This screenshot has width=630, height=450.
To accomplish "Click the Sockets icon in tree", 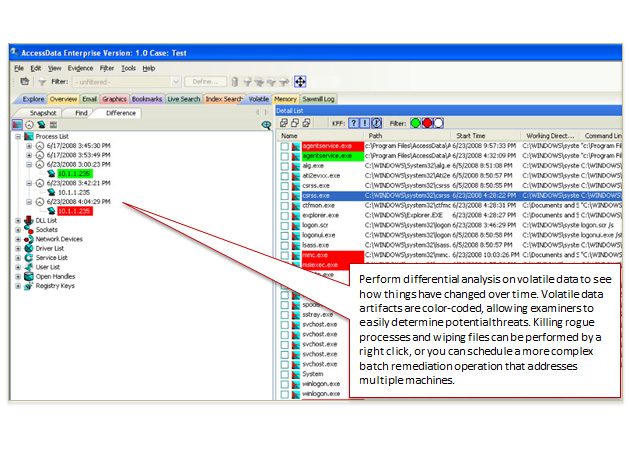I will [x=29, y=229].
